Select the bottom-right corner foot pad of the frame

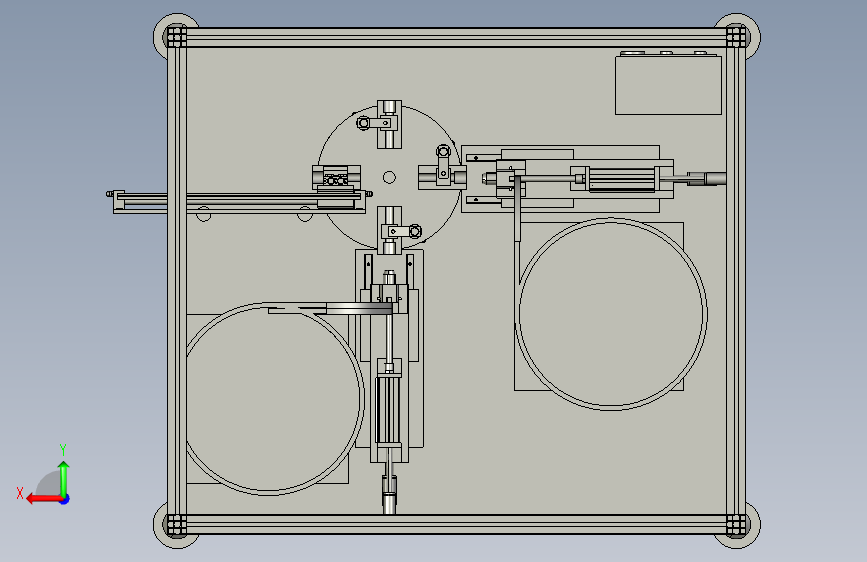point(737,525)
